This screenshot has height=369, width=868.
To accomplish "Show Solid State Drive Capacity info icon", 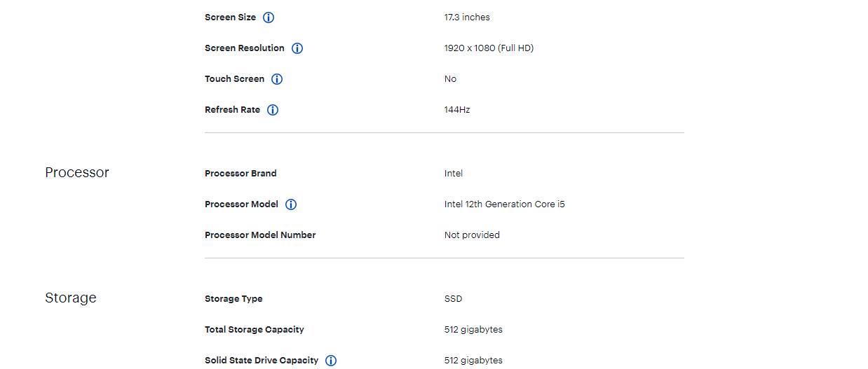I will click(331, 361).
